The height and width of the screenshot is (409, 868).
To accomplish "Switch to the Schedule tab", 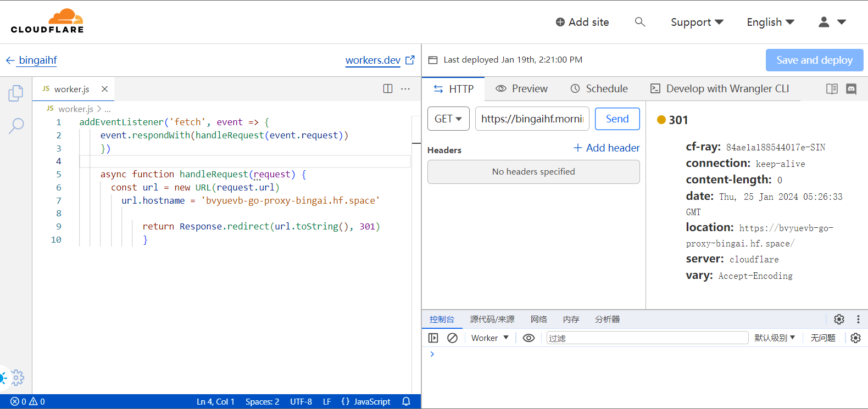I will tap(599, 89).
